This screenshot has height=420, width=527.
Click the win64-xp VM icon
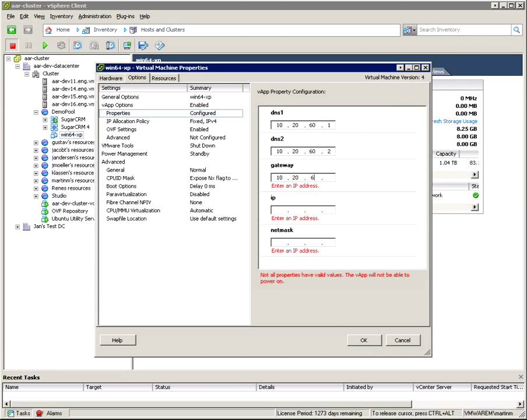[54, 135]
